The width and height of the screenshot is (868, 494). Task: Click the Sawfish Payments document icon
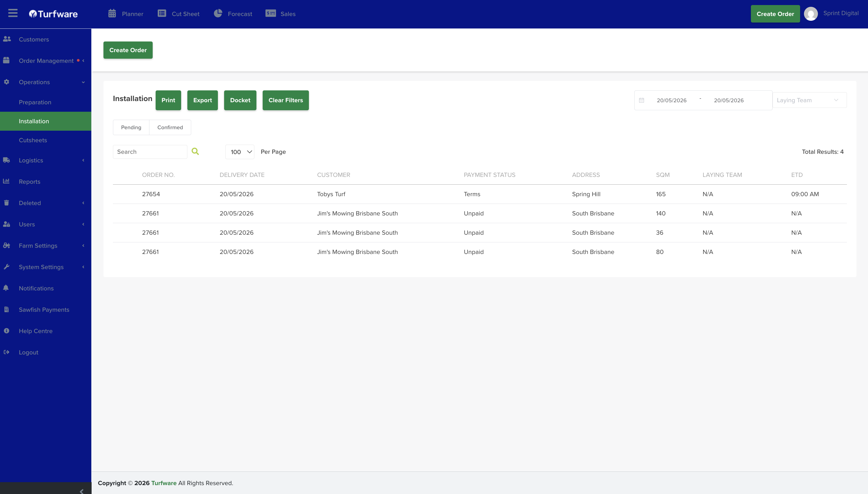(7, 309)
